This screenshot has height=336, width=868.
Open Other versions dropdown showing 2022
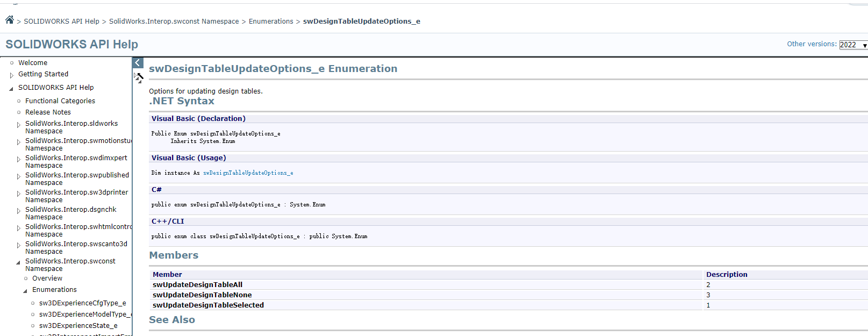[x=853, y=45]
